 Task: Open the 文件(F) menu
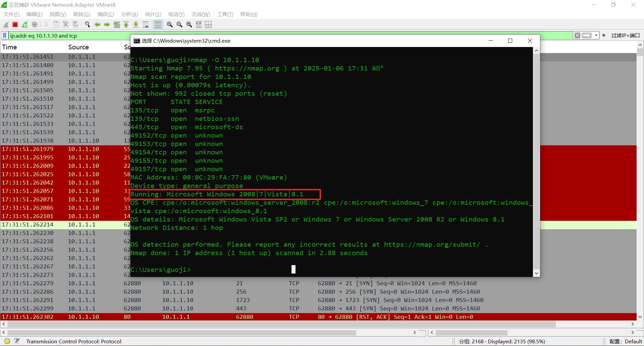(11, 14)
